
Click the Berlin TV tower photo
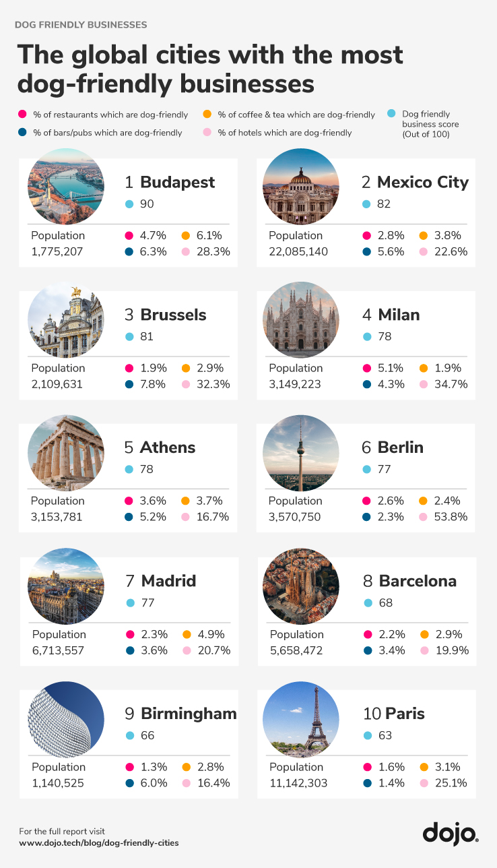point(300,452)
